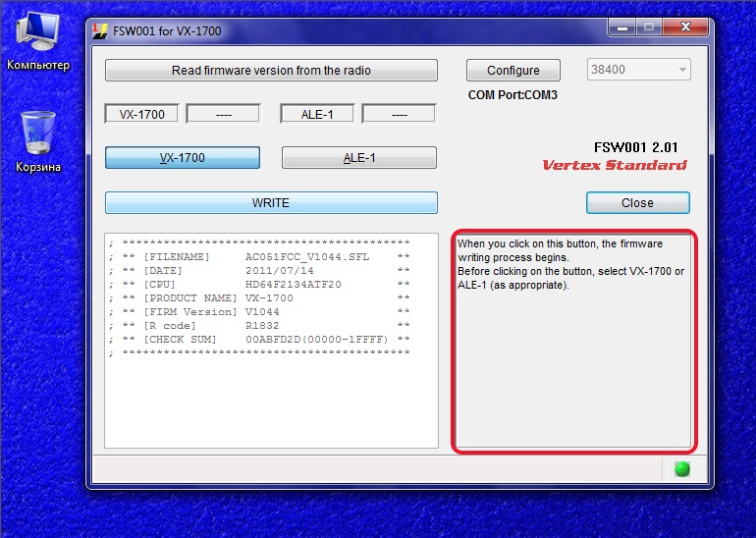This screenshot has height=538, width=756.
Task: Click the PRODUCT NAME VX-1700 line
Action: (x=259, y=297)
